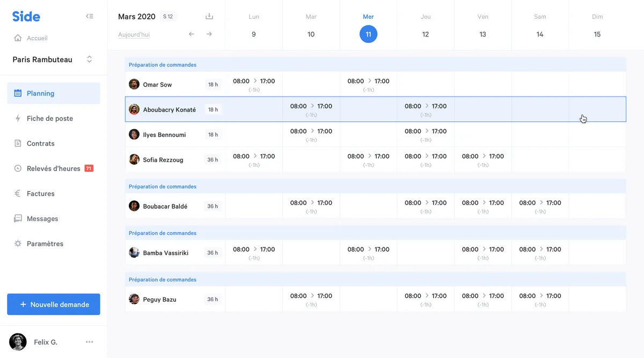This screenshot has width=644, height=358.
Task: Open Messages in the sidebar
Action: point(42,218)
